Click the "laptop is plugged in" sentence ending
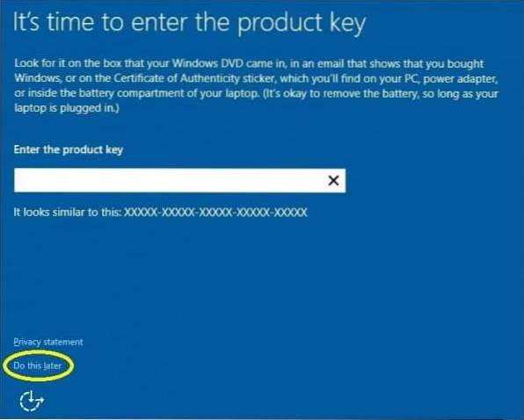This screenshot has width=524, height=420. [67, 108]
